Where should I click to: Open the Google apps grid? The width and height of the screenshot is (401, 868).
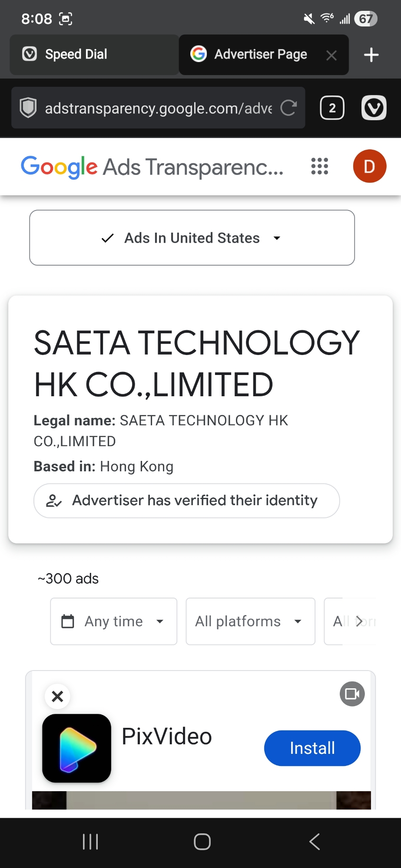click(x=320, y=166)
